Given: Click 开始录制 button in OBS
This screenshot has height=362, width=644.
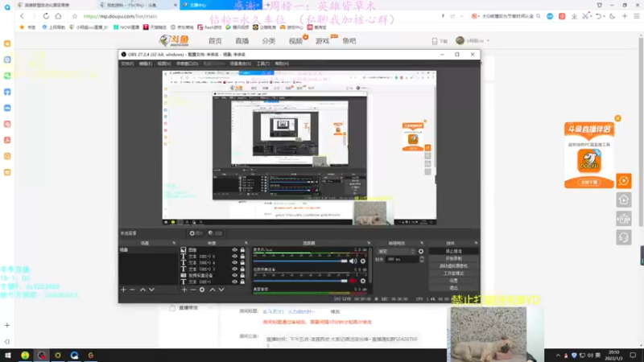Looking at the screenshot, I should tap(453, 258).
